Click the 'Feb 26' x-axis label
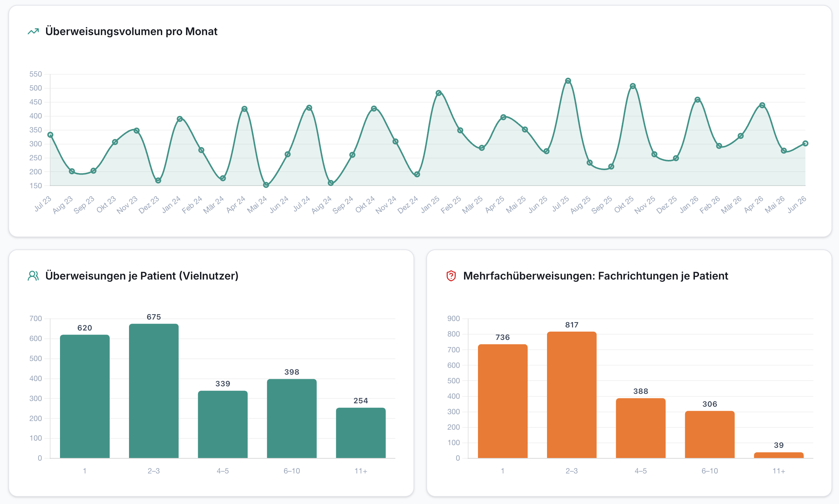839x504 pixels. point(710,205)
